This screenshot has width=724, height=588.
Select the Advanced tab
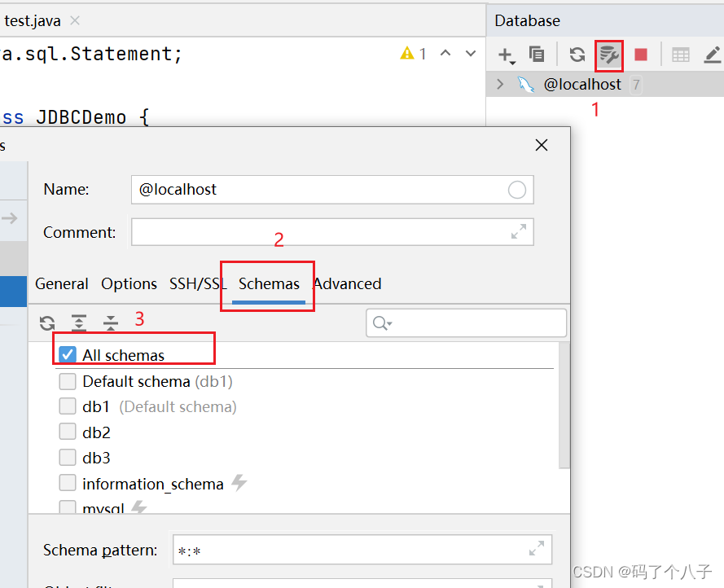point(347,283)
